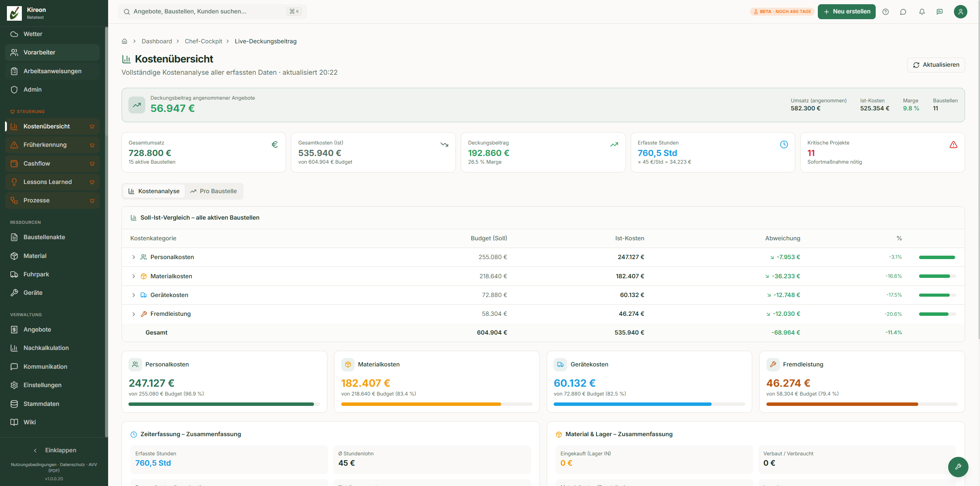Open Kommunikation in the sidebar
Image resolution: width=980 pixels, height=486 pixels.
pos(53,367)
